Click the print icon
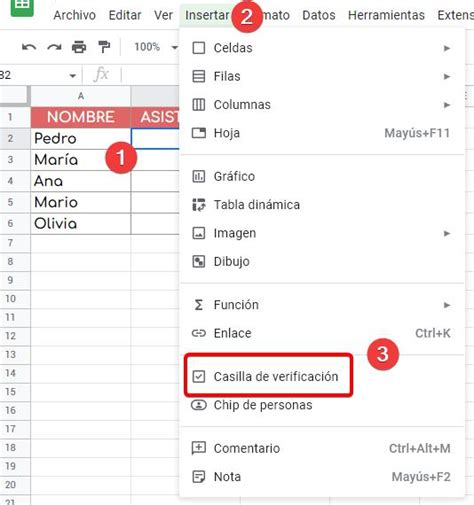 pyautogui.click(x=79, y=47)
